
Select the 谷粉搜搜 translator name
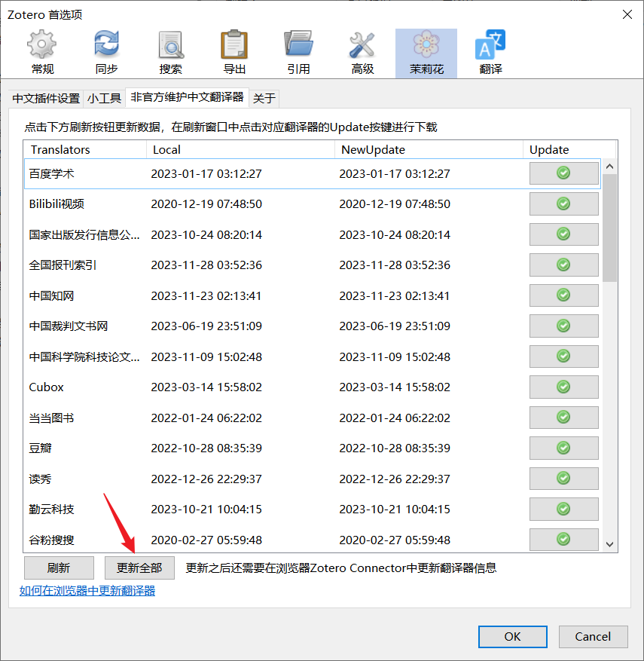(51, 540)
